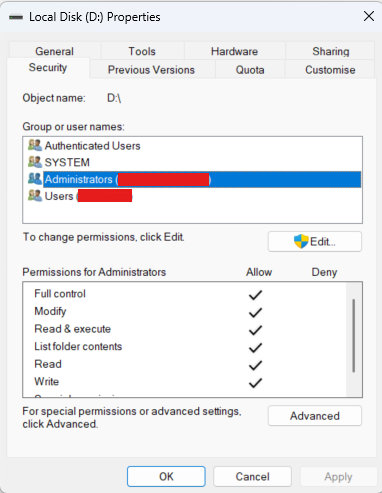Click the Cancel button
The height and width of the screenshot is (493, 382).
(x=252, y=477)
